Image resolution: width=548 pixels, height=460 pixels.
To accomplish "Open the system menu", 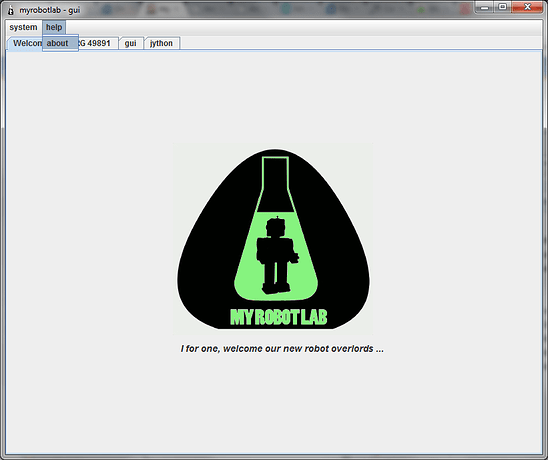I will [23, 27].
